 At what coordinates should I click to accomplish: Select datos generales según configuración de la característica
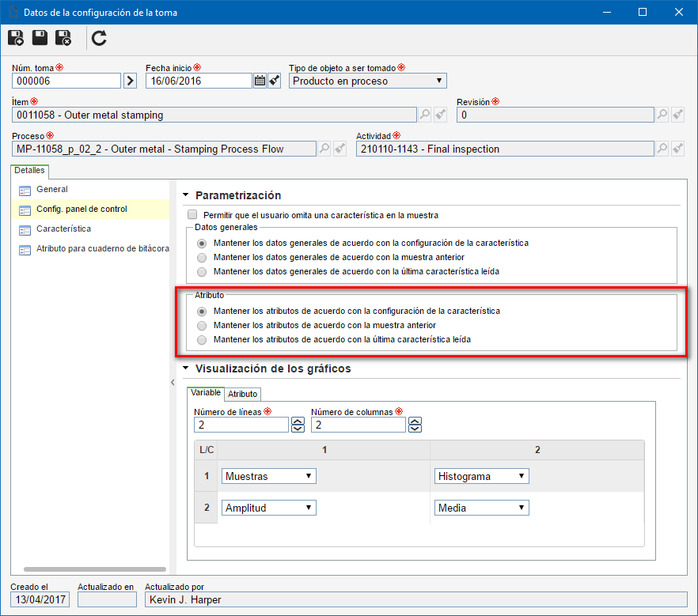(202, 244)
